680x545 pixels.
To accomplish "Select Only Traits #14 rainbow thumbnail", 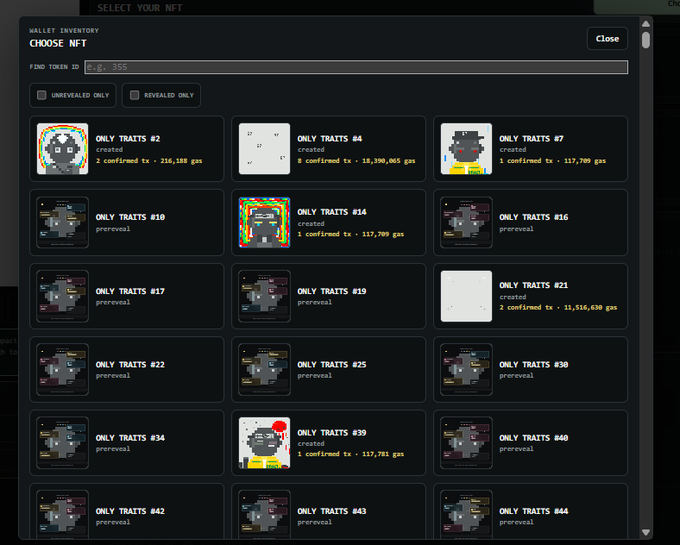I will coord(265,222).
